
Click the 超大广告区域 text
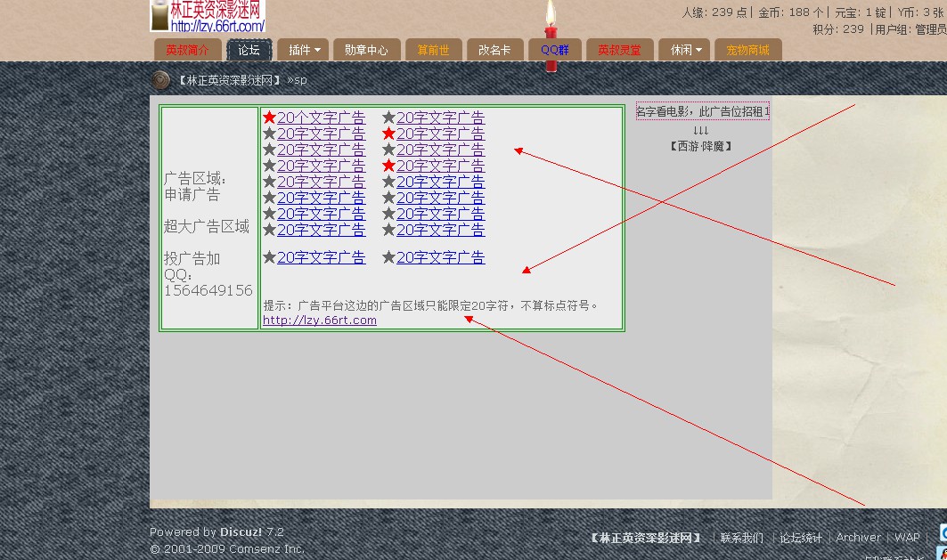(207, 226)
